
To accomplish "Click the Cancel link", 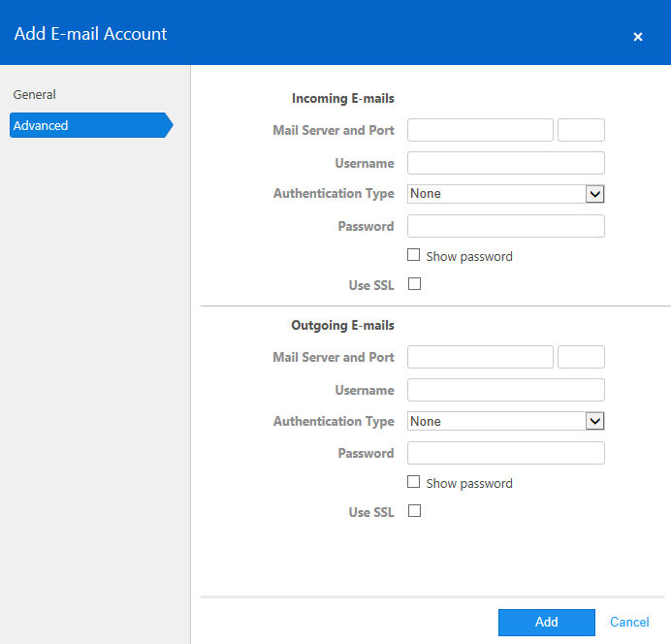I will point(629,622).
